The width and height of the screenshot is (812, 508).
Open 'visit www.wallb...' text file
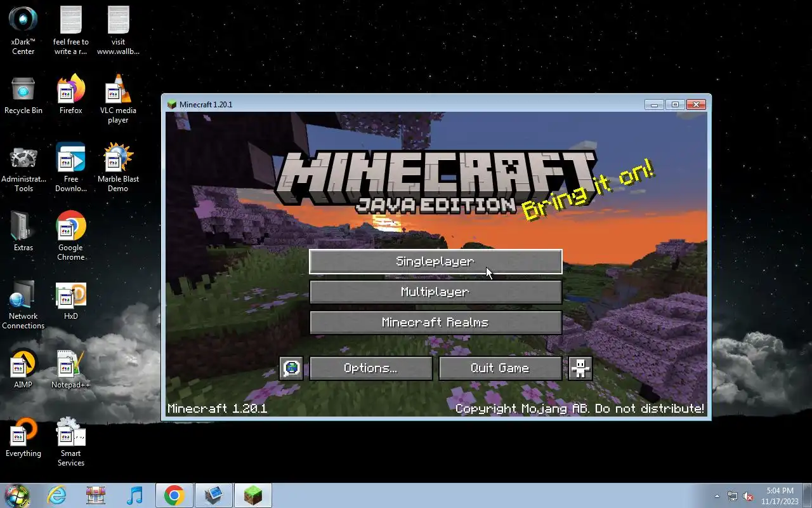[118, 30]
